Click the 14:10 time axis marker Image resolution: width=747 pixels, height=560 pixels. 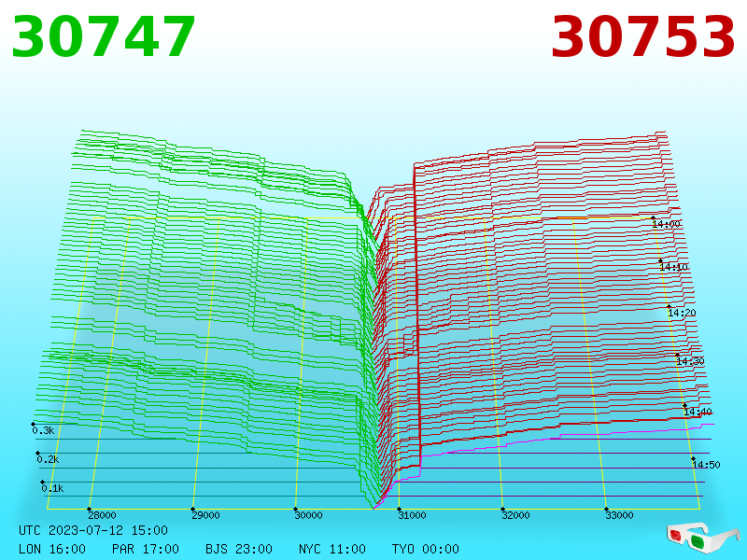(x=673, y=267)
